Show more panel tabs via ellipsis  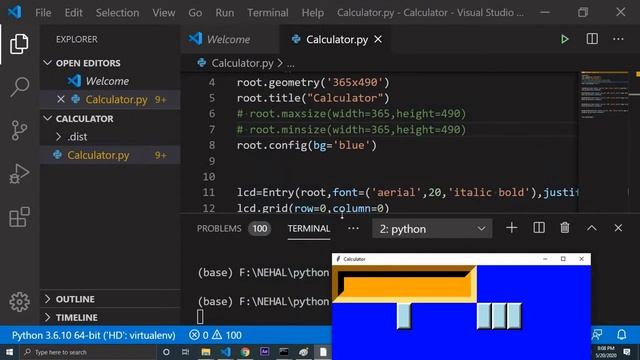(353, 228)
